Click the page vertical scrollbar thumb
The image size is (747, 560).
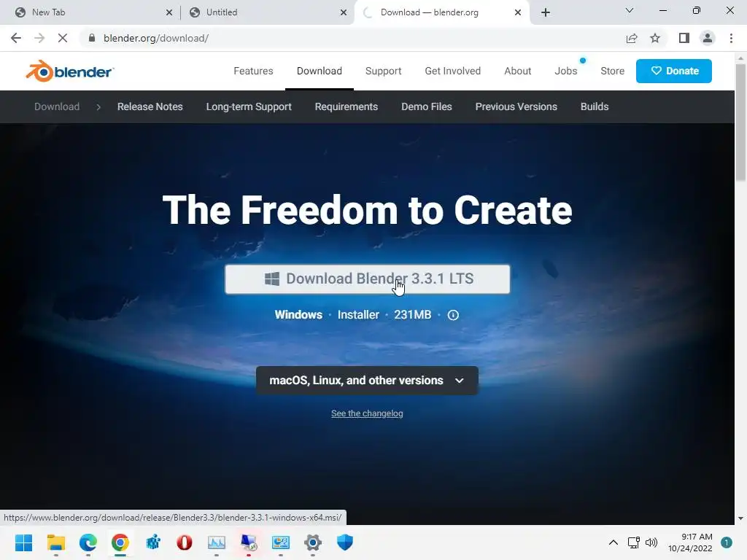[740, 122]
